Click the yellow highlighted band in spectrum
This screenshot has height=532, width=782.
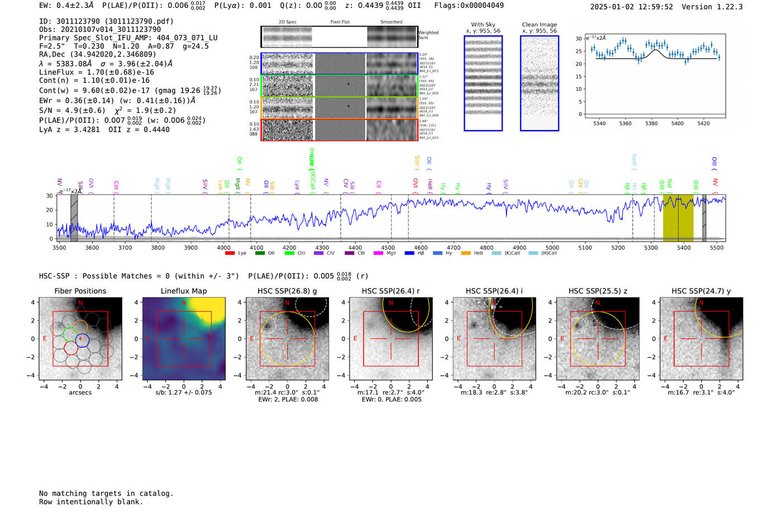pyautogui.click(x=678, y=218)
